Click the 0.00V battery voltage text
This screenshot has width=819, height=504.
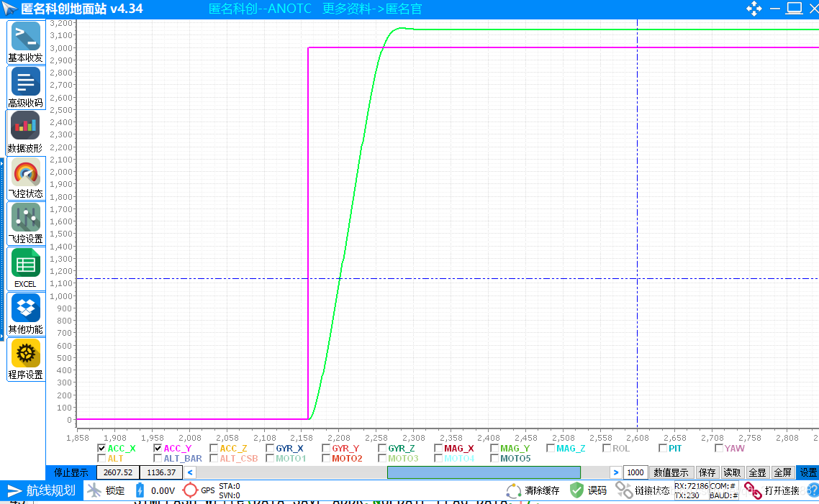click(163, 491)
